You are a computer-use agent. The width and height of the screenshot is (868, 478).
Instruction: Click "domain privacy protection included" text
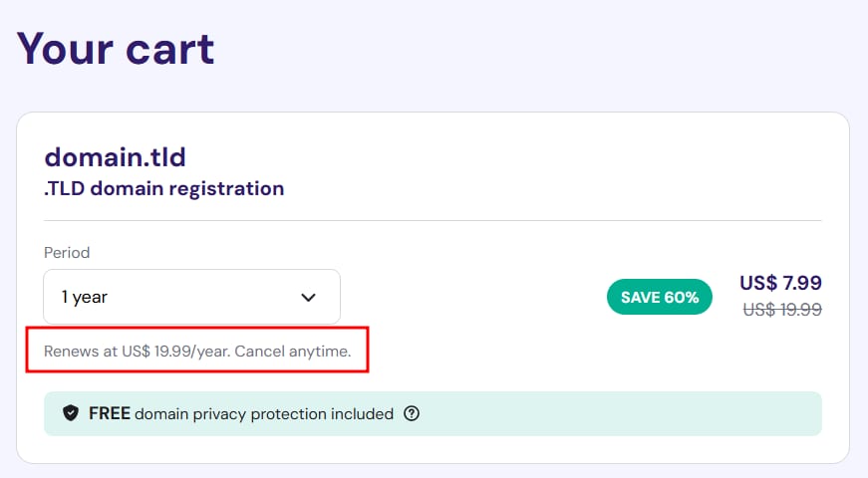pyautogui.click(x=264, y=413)
